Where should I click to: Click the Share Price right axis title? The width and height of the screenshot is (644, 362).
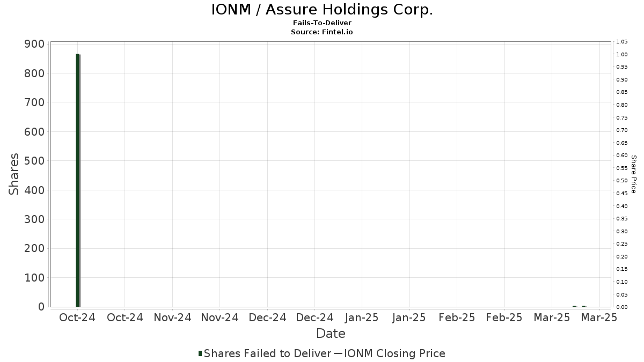[x=633, y=174]
